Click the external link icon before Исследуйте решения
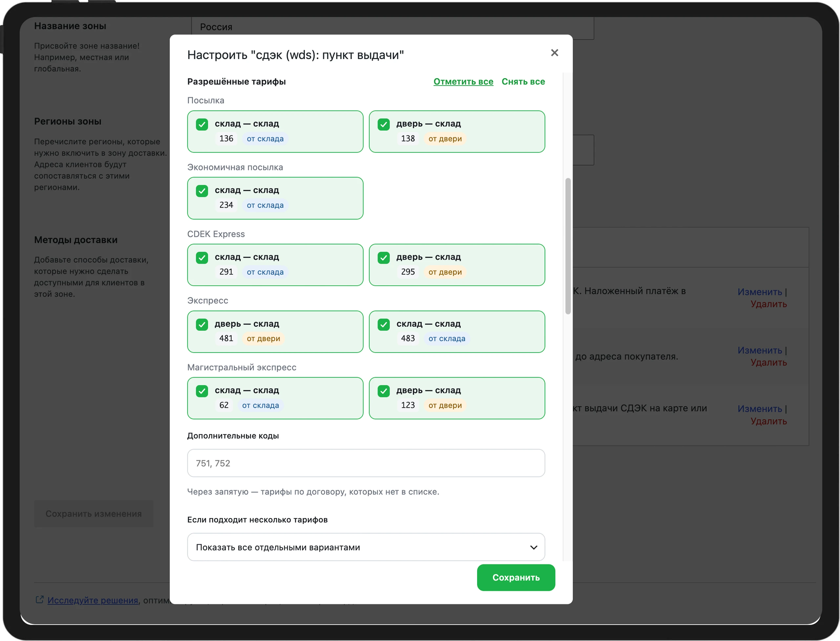Screen dimensions: 840x641 click(x=39, y=600)
